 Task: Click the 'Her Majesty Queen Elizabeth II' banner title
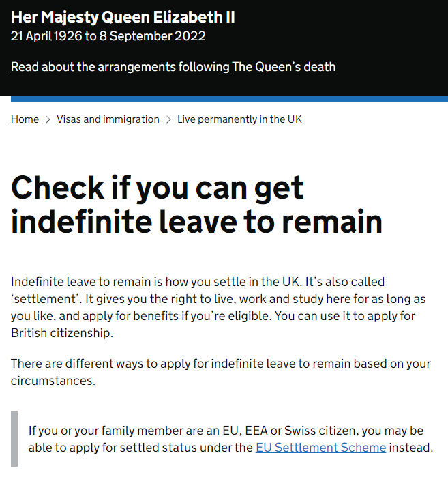(123, 17)
